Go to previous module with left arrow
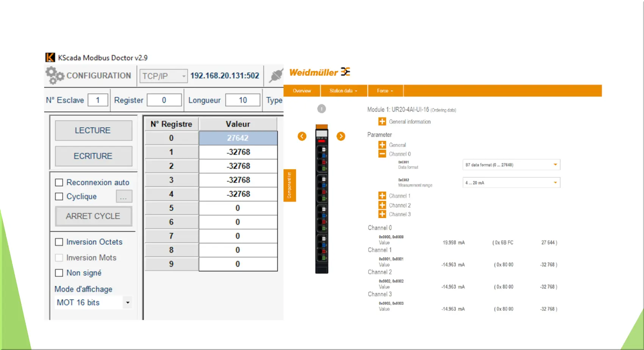Screen dimensions: 644x350 point(302,136)
